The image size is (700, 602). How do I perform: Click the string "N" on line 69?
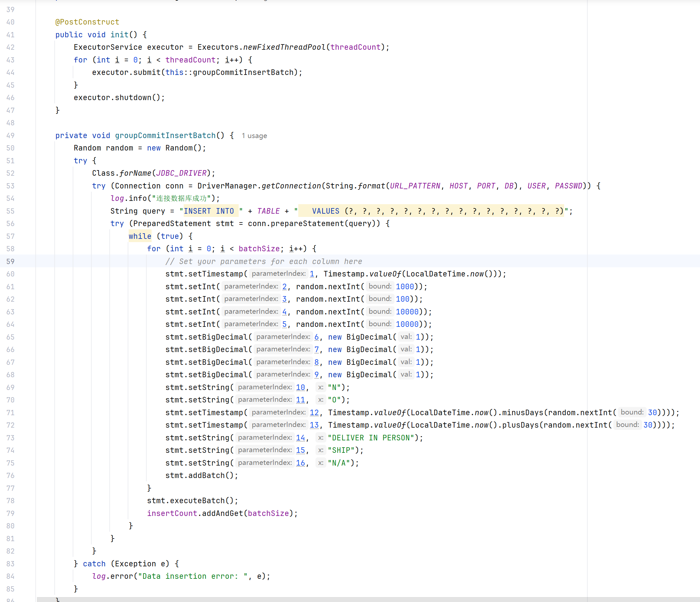[x=334, y=387]
